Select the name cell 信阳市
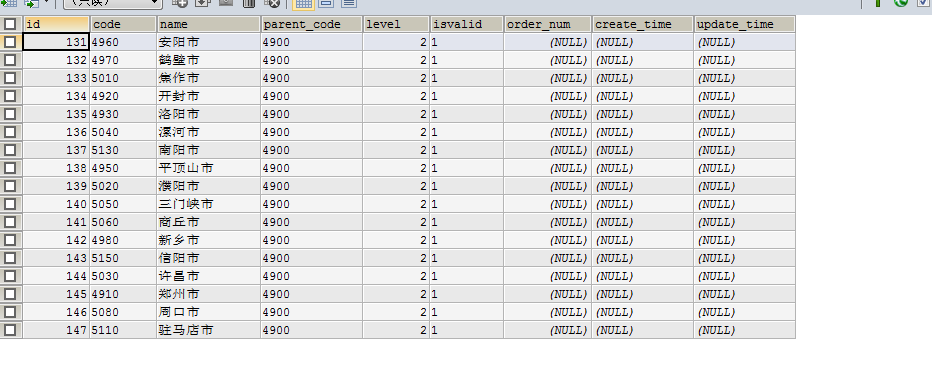 (x=209, y=258)
